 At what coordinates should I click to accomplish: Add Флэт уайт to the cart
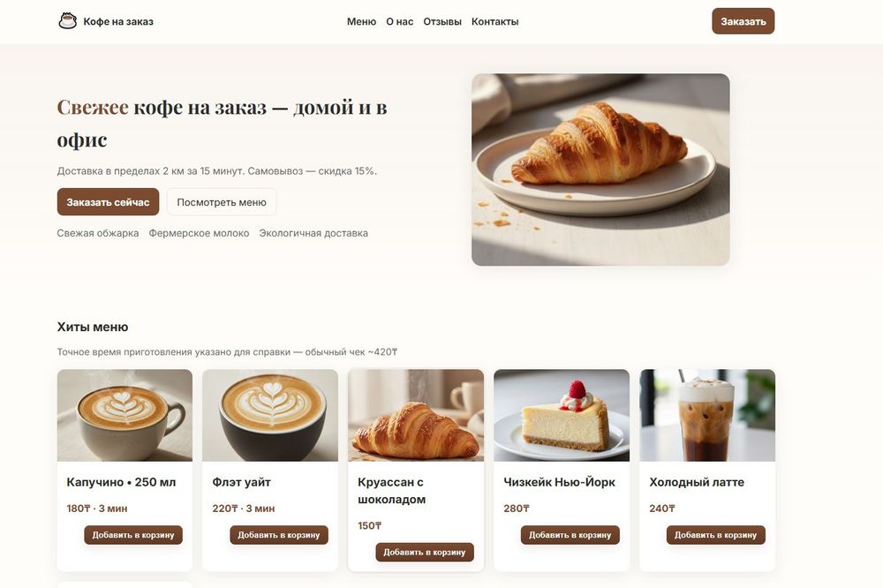279,535
